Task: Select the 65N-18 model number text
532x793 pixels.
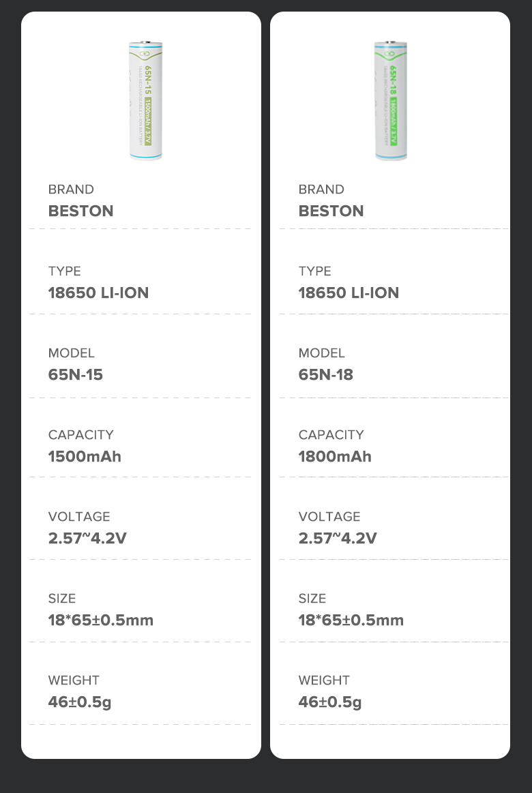Action: [326, 374]
